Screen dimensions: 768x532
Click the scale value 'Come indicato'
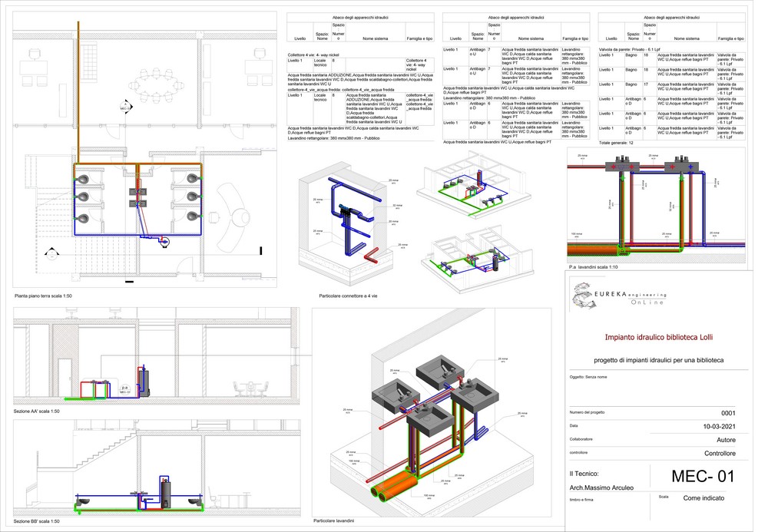pos(703,498)
